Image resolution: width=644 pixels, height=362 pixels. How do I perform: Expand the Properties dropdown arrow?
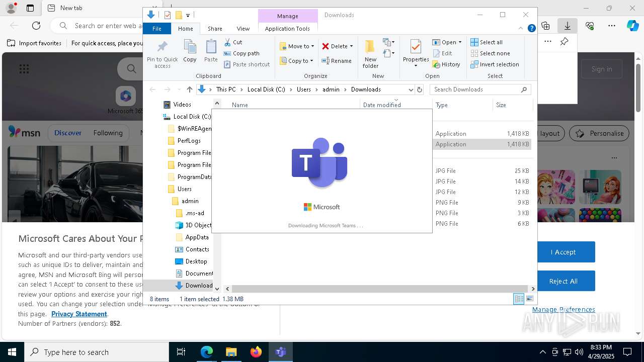(x=416, y=66)
